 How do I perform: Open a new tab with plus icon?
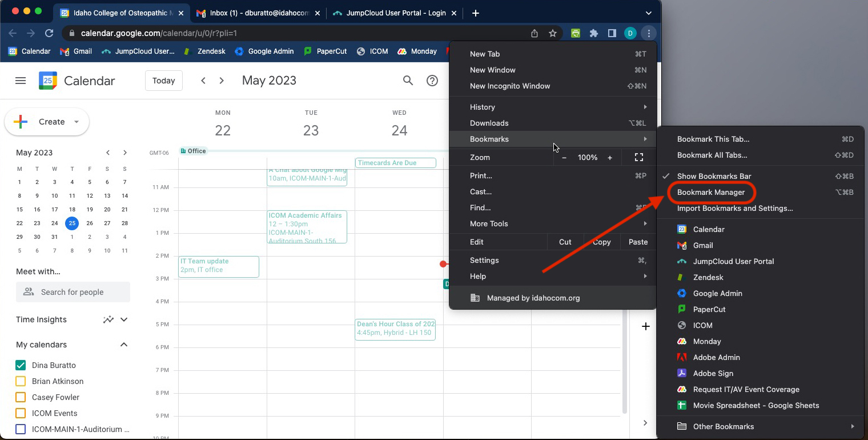476,13
